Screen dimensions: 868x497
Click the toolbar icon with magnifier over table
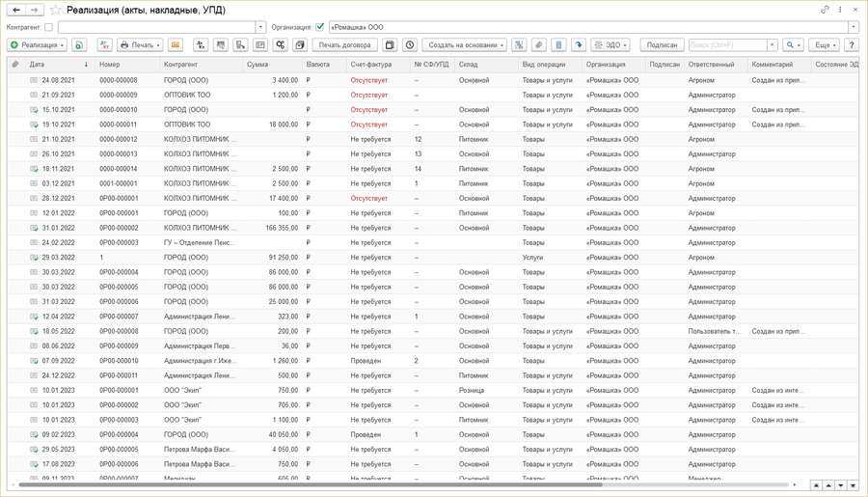[x=220, y=45]
